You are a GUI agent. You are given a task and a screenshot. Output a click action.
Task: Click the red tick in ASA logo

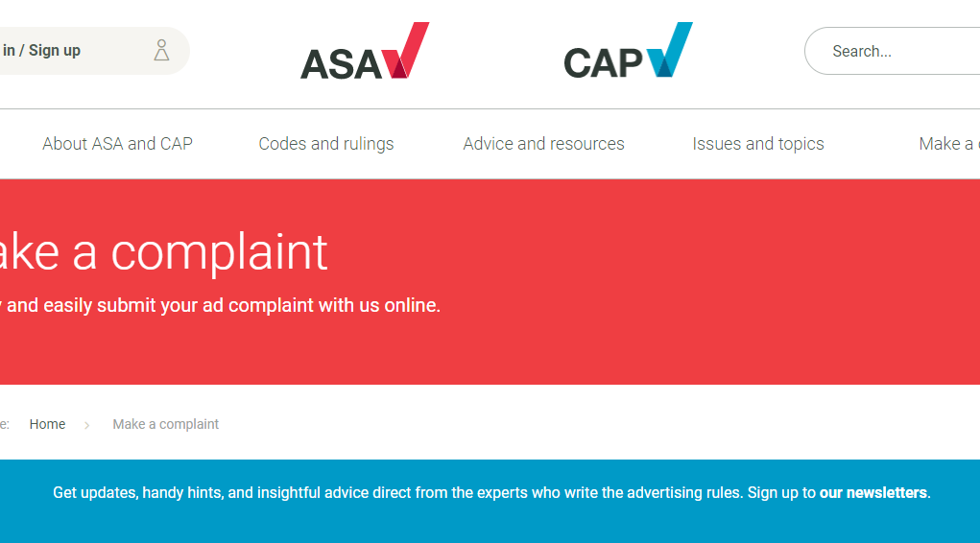pos(407,51)
